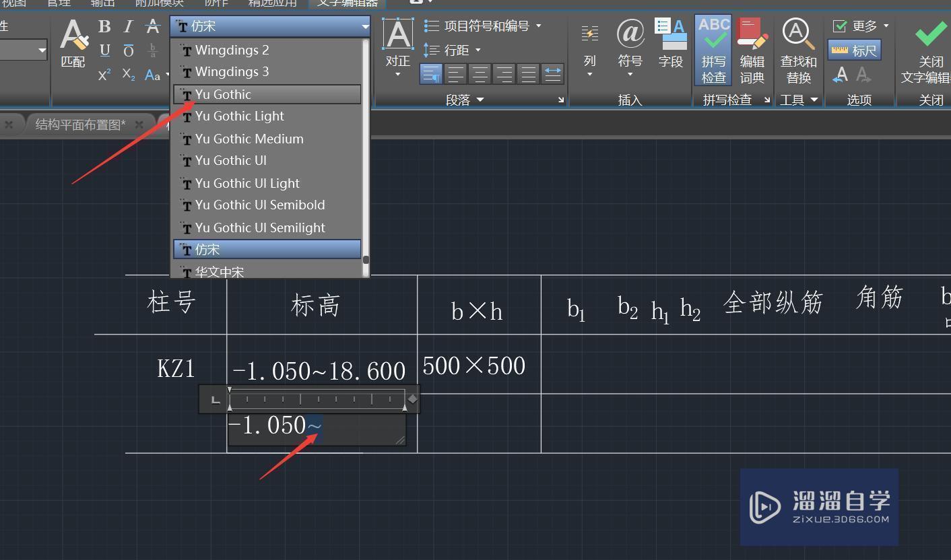
Task: Click the stacked fraction b/a icon
Action: pyautogui.click(x=153, y=50)
